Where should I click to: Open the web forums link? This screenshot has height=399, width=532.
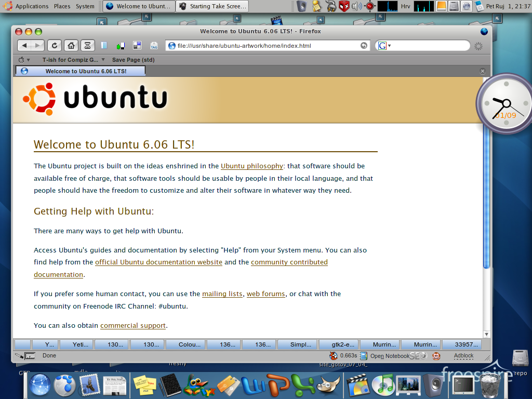click(265, 294)
